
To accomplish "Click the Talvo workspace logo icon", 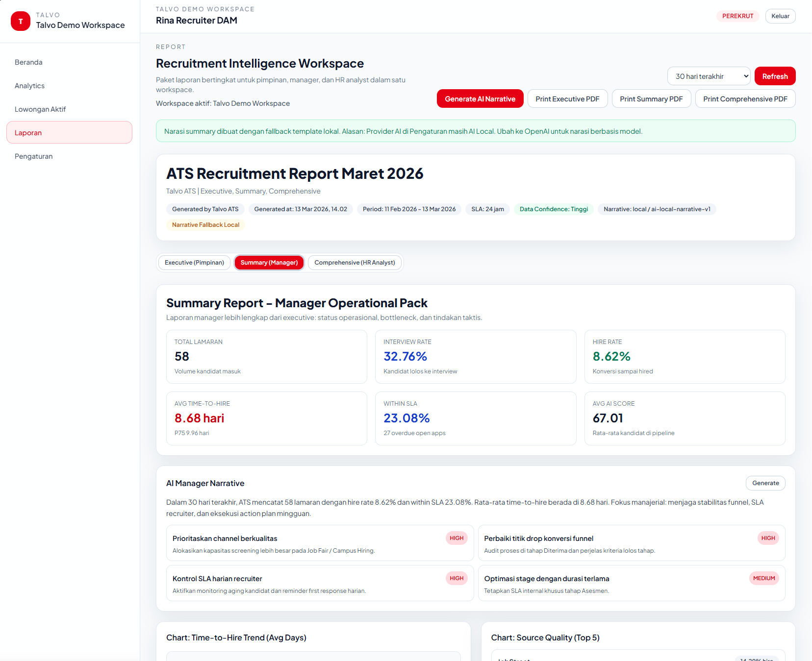I will [x=20, y=21].
